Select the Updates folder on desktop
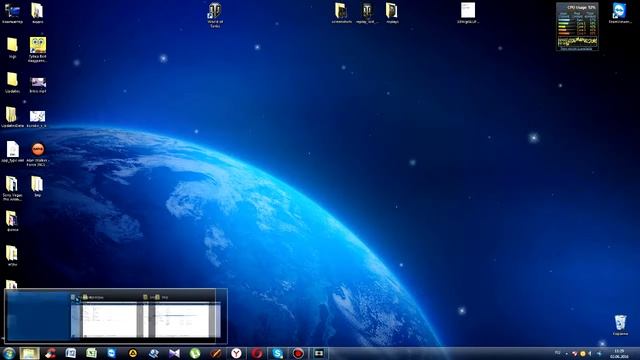 [12, 82]
